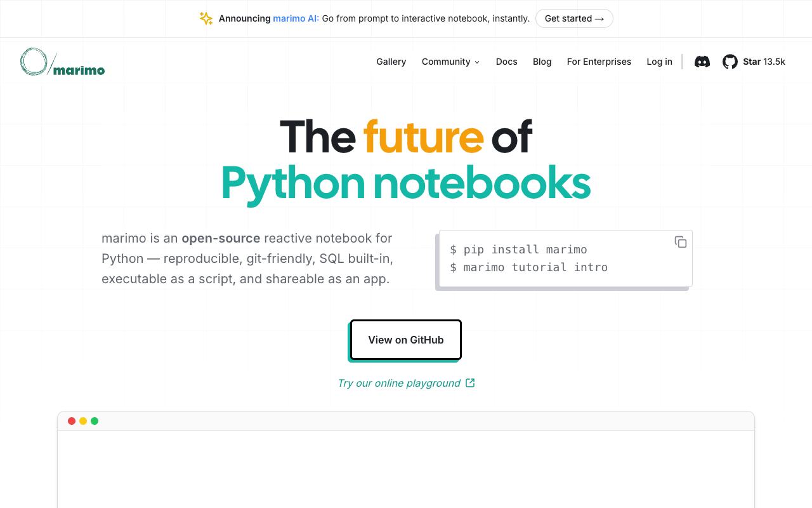Click the Star 13.5k label

point(764,62)
